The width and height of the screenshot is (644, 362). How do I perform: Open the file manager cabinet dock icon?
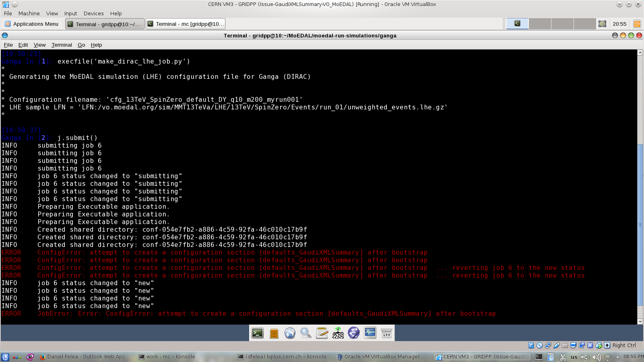tap(274, 333)
